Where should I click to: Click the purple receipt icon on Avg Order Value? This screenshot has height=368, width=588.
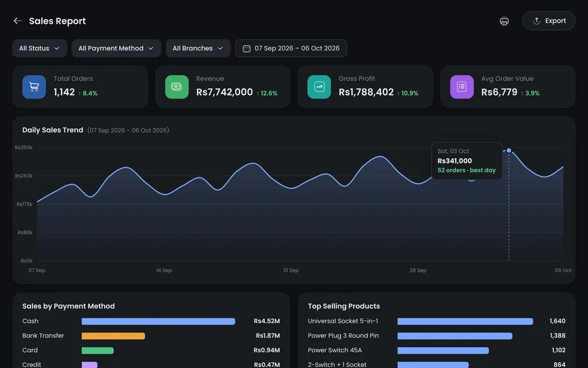(x=462, y=86)
